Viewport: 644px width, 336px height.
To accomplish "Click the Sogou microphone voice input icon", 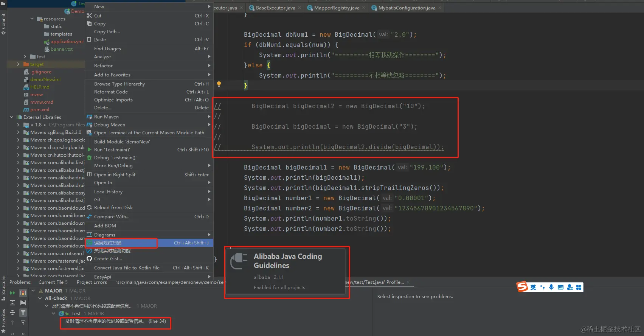I will (x=551, y=287).
